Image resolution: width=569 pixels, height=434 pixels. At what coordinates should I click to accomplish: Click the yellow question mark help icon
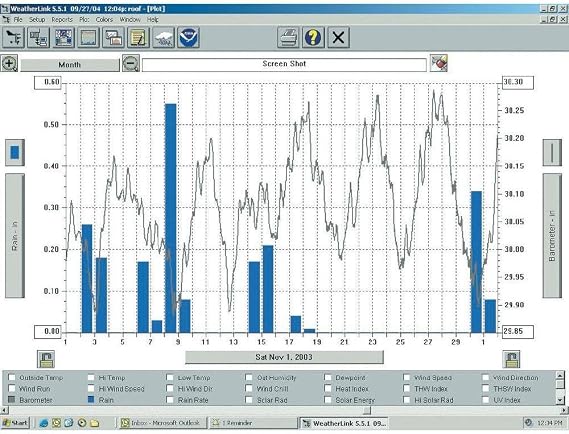[313, 37]
